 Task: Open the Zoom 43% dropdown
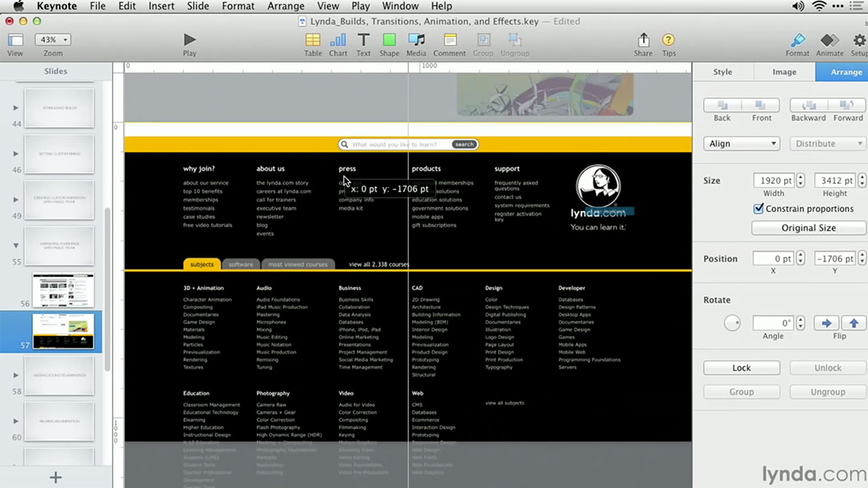pos(53,40)
